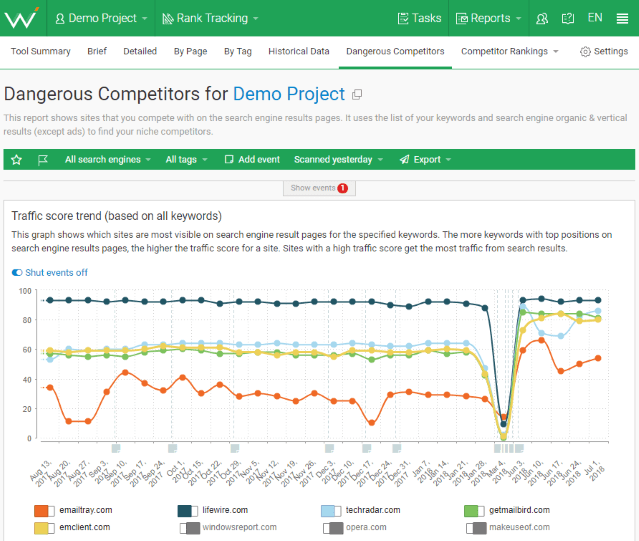Open Tasks from the top bar
This screenshot has width=639, height=541.
point(419,18)
